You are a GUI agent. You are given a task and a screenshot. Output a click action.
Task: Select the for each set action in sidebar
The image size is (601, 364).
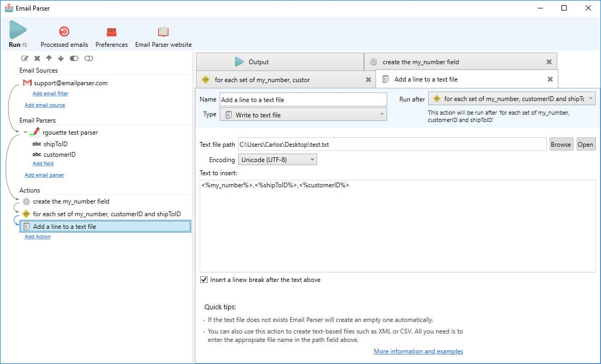click(x=107, y=214)
